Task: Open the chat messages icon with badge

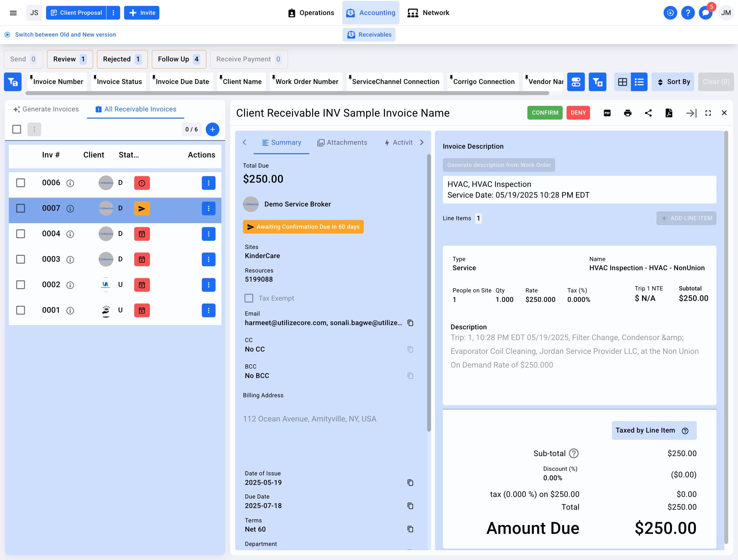Action: 705,13
